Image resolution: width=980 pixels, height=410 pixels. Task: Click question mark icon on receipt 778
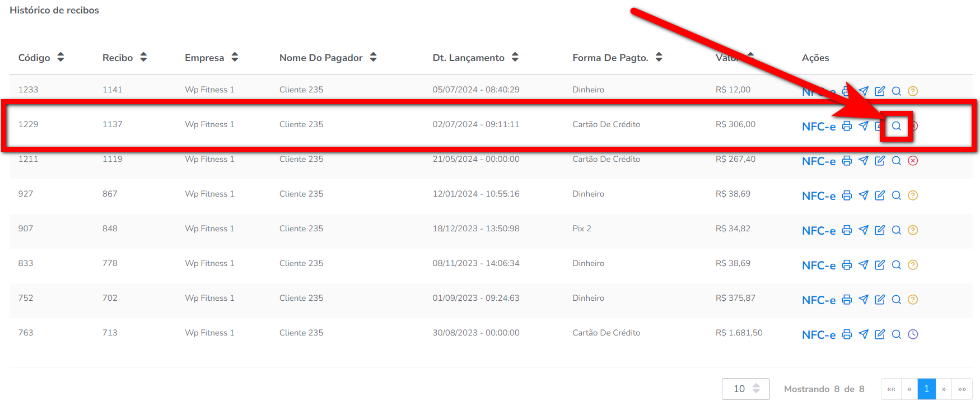[x=913, y=265]
